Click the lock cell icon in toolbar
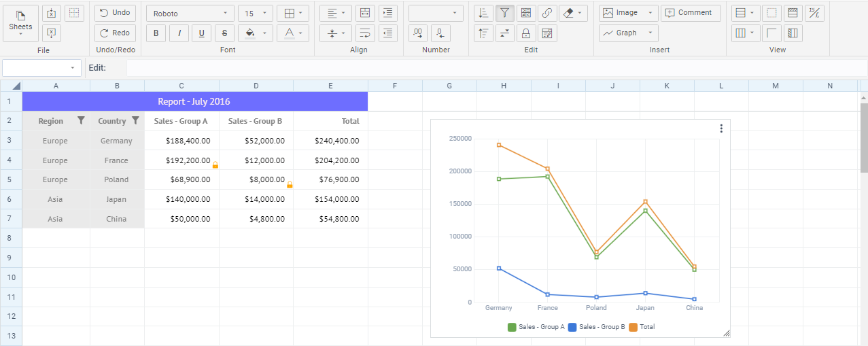The image size is (868, 346). point(525,33)
